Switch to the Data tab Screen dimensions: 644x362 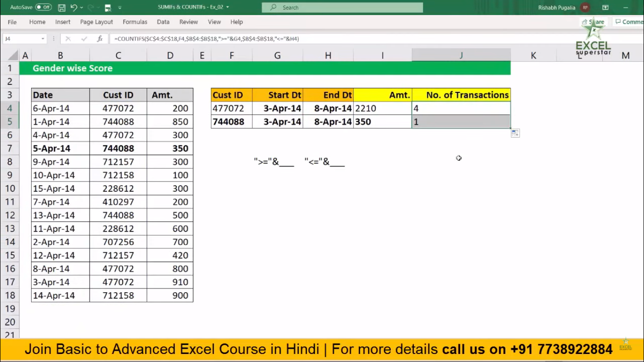click(x=163, y=22)
